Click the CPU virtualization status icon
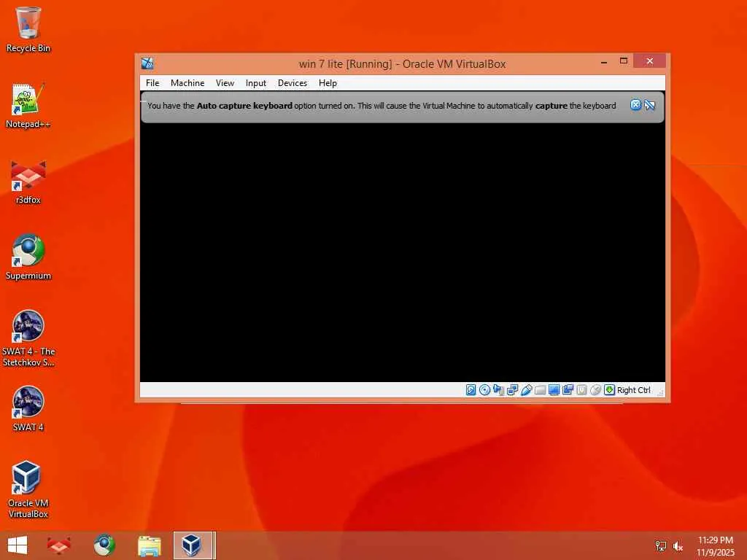 581,390
